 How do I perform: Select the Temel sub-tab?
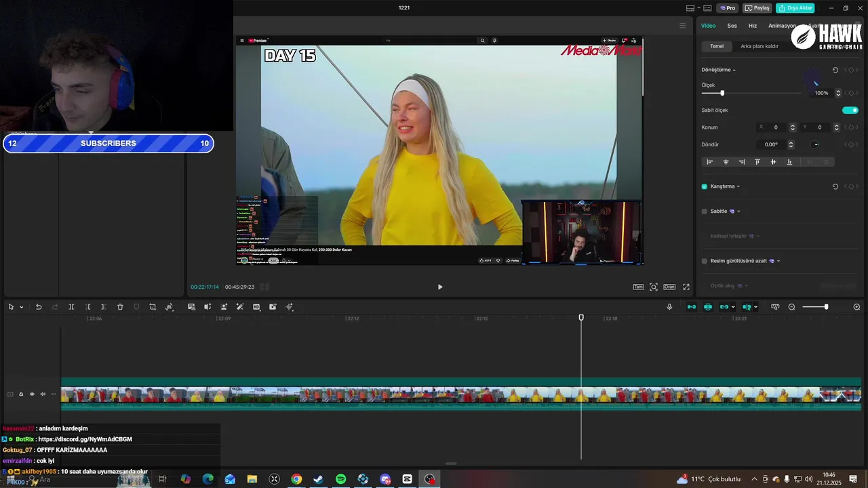click(717, 46)
